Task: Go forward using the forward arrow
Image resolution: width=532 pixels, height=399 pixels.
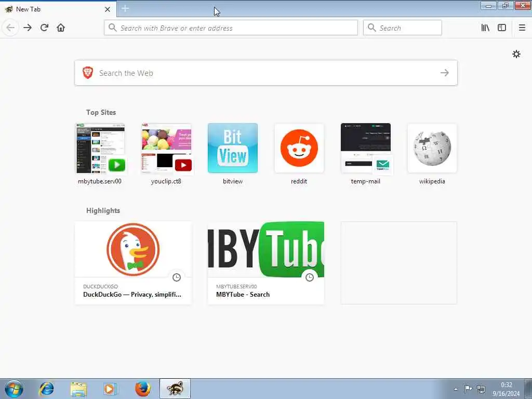Action: tap(28, 28)
